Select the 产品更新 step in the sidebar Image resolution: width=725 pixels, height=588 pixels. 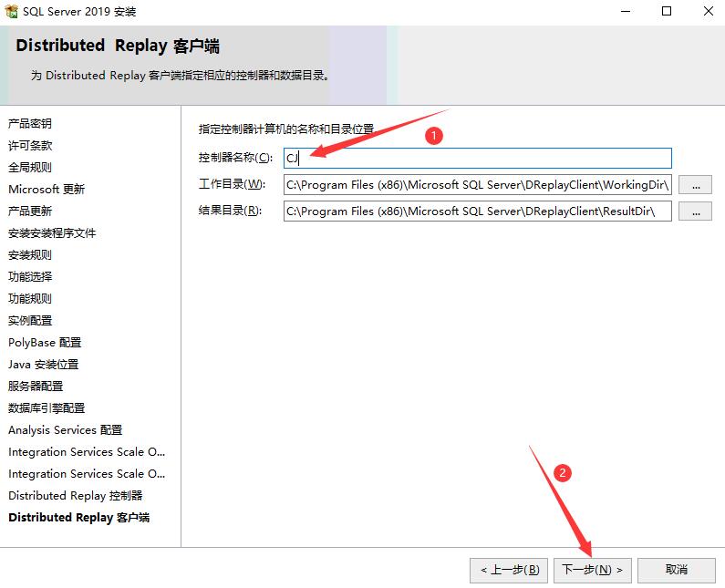[30, 211]
